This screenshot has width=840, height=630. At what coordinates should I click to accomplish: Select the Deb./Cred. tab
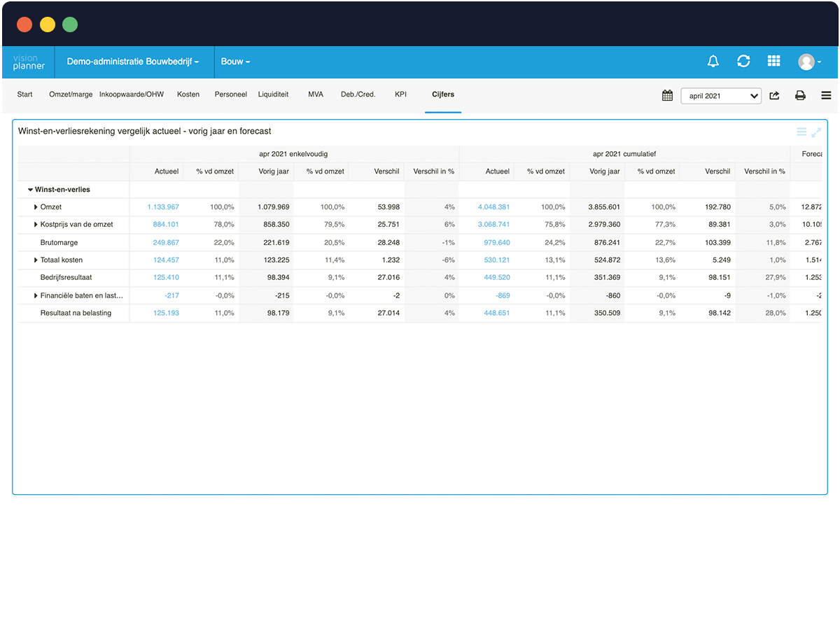(x=358, y=94)
